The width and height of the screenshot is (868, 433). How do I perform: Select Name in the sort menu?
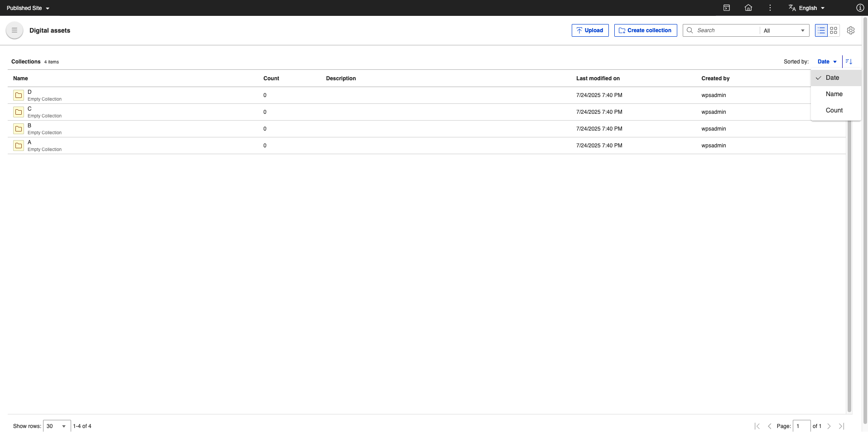(x=834, y=94)
